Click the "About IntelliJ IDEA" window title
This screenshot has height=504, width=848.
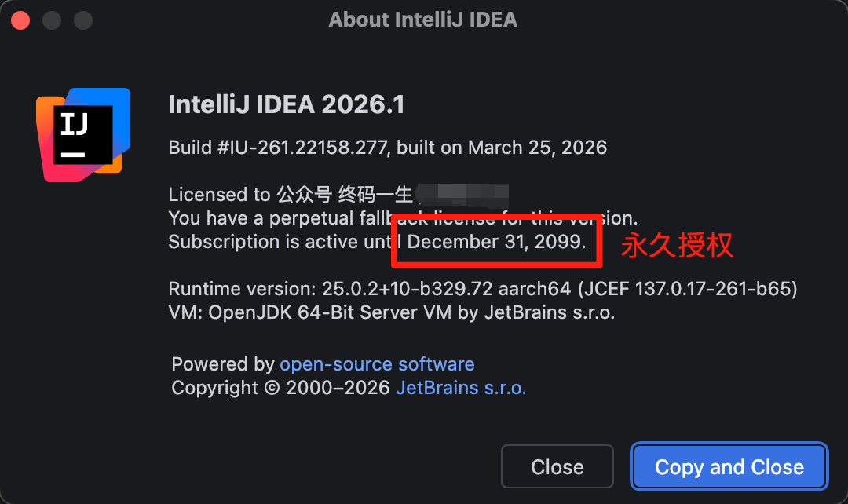(423, 20)
